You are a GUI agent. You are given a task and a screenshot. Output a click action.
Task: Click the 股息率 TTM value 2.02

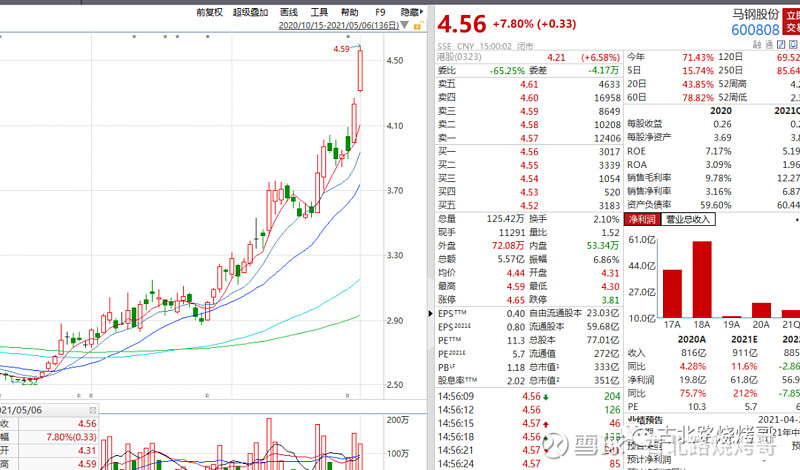516,381
